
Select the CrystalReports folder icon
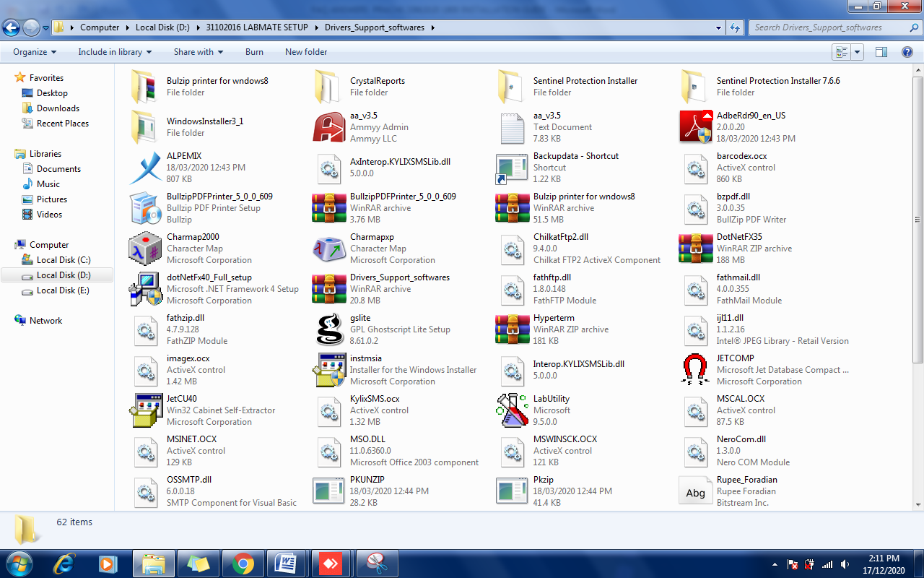[329, 87]
